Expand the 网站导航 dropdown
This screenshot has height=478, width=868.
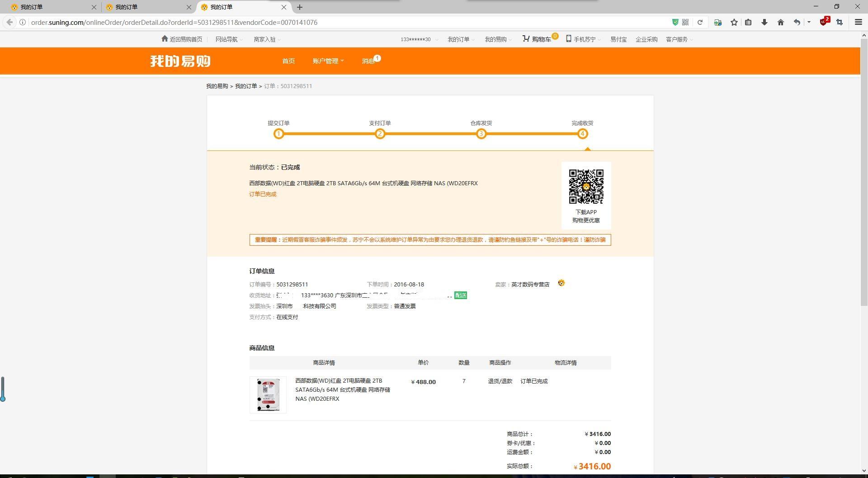pyautogui.click(x=229, y=39)
